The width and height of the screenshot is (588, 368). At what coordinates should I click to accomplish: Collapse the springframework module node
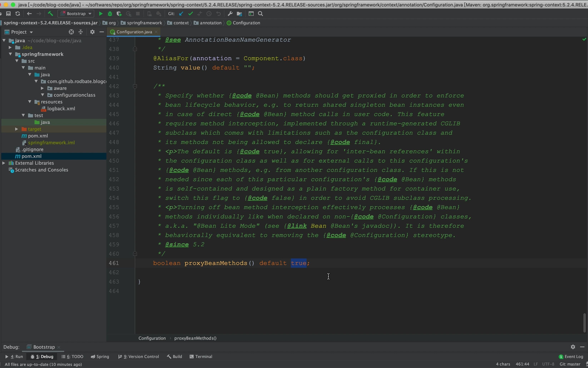coord(10,54)
